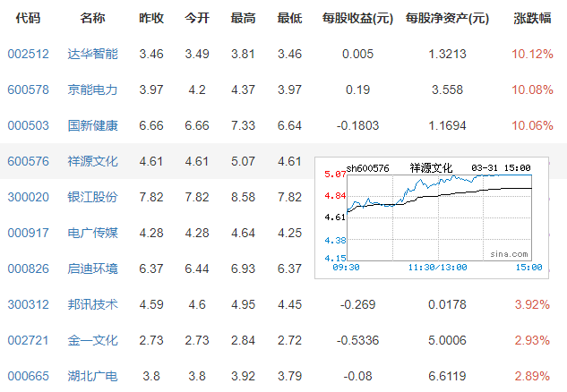
Task: Open 国新健康 stock name link
Action: click(92, 125)
